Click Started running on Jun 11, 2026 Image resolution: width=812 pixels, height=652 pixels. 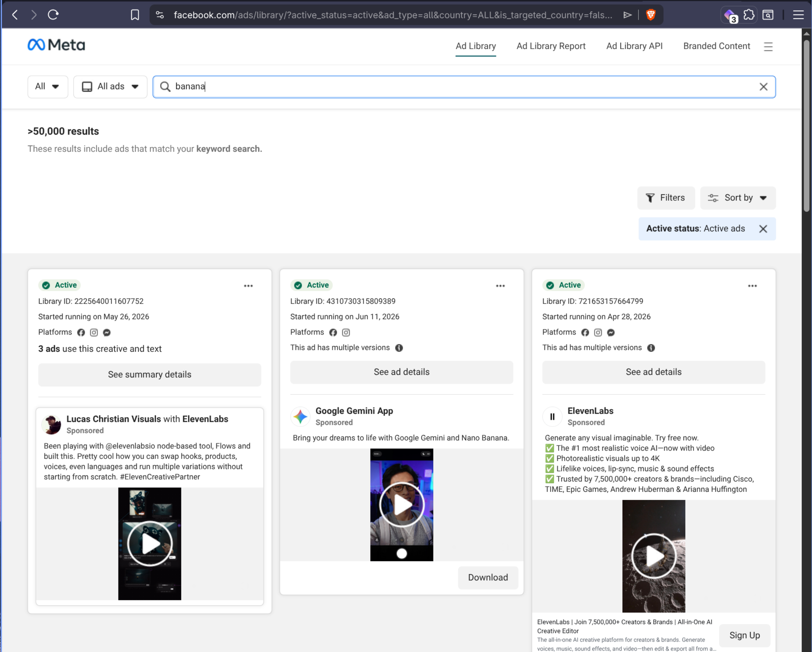click(x=345, y=317)
